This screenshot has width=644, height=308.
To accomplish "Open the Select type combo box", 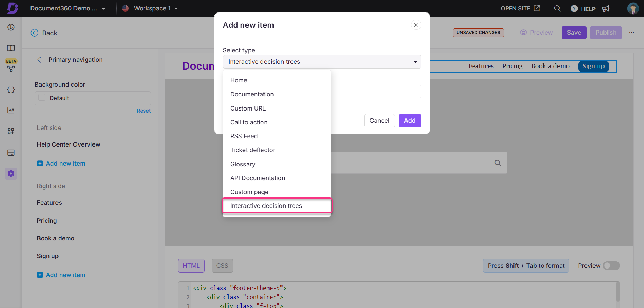I will pyautogui.click(x=322, y=62).
